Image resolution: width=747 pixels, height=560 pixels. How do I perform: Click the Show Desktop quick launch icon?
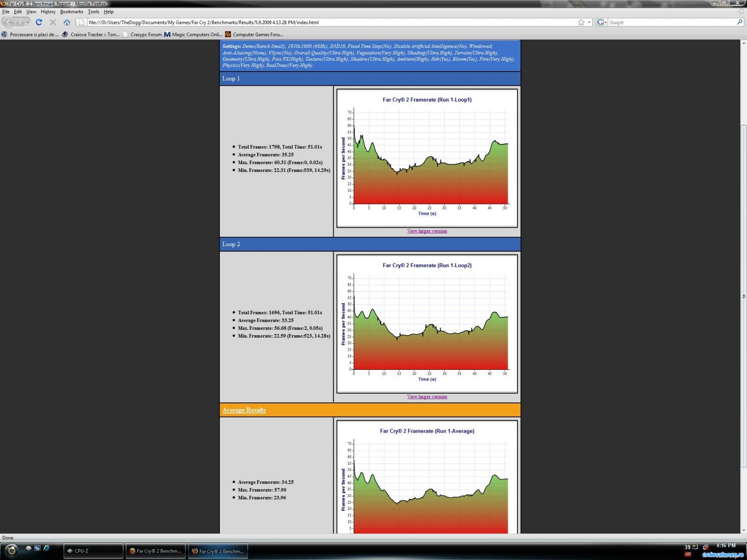point(28,548)
